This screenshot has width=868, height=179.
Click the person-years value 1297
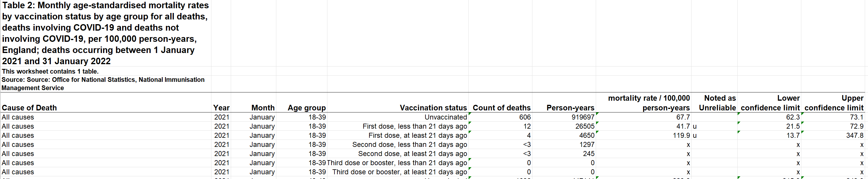[587, 145]
